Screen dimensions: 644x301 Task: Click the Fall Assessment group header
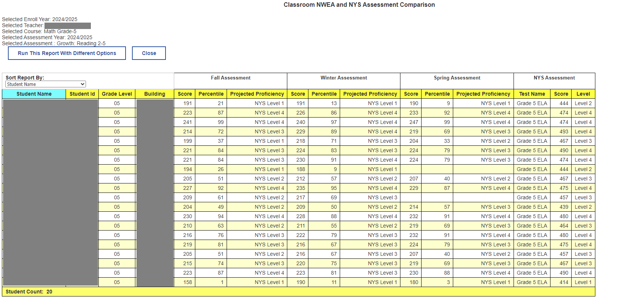[x=230, y=78]
